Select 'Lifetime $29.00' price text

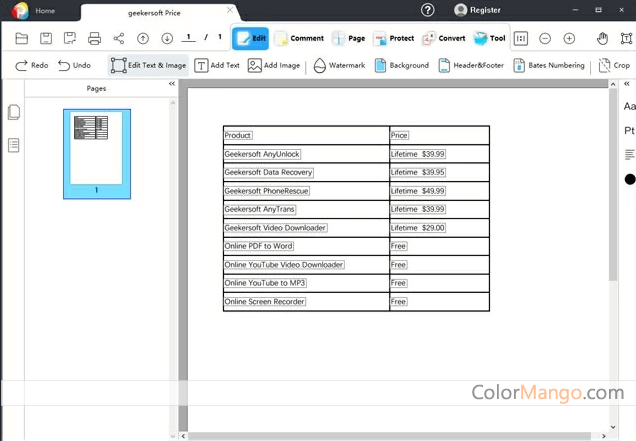coord(418,228)
